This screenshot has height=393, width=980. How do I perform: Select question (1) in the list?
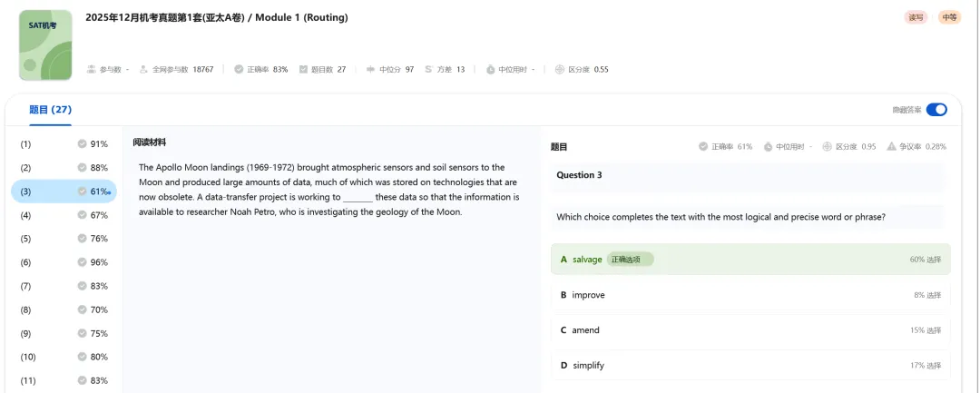point(64,144)
